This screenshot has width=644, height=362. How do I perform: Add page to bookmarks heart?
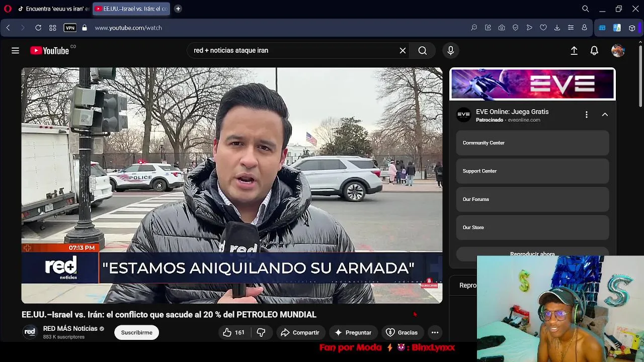(x=543, y=28)
